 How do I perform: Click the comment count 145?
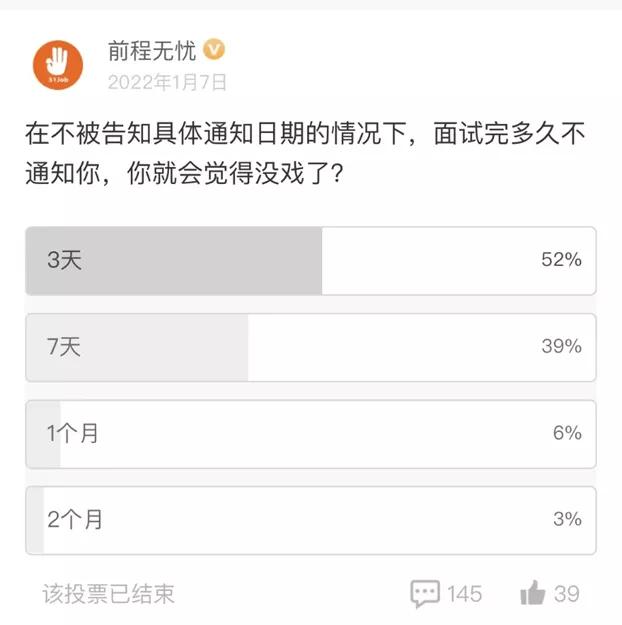click(x=464, y=594)
